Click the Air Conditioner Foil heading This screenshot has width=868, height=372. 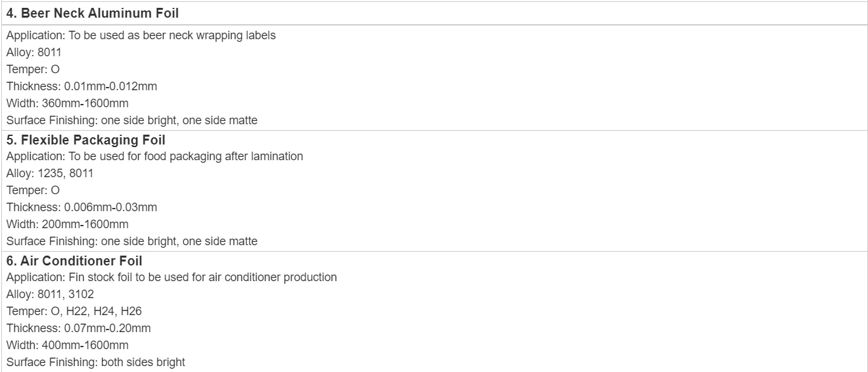(75, 261)
